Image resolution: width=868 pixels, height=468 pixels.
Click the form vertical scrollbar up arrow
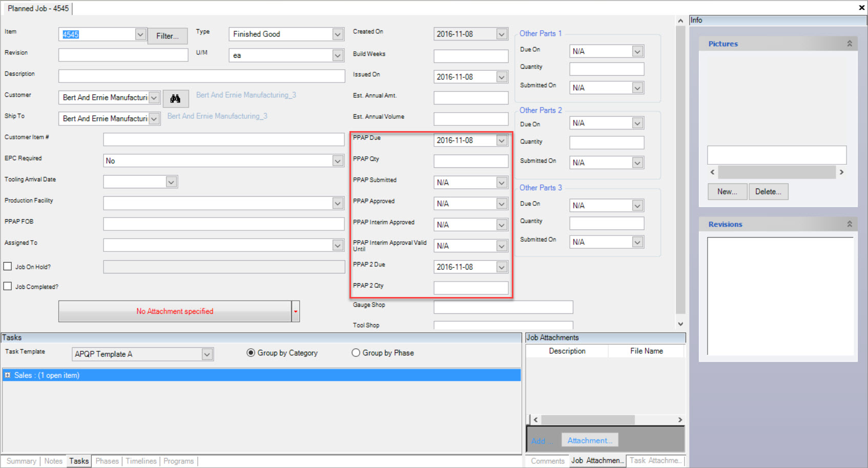point(680,21)
